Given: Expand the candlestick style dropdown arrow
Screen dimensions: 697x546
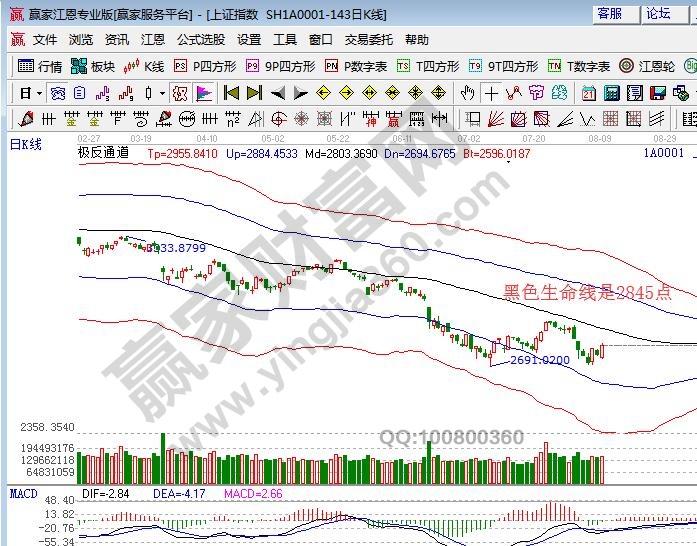Looking at the screenshot, I should [x=162, y=93].
